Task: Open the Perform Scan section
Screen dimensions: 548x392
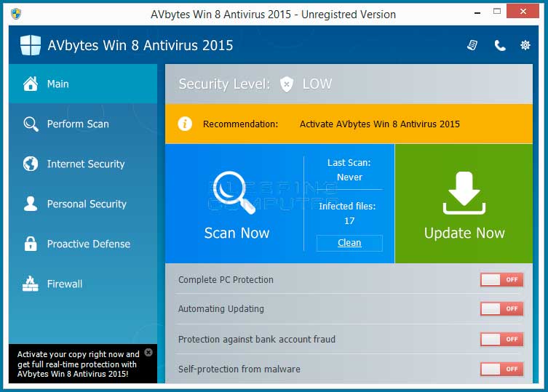Action: (x=78, y=124)
